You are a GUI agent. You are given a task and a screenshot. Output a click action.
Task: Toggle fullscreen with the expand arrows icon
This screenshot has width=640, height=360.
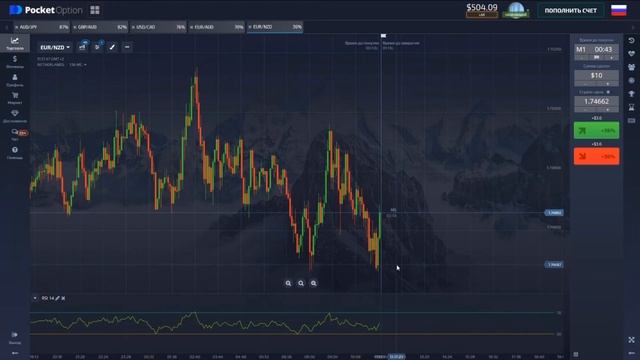point(631,340)
